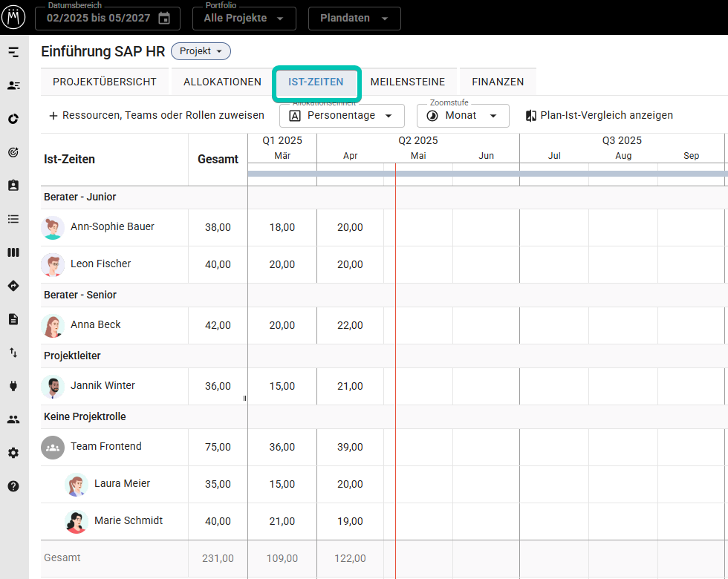The height and width of the screenshot is (579, 728).
Task: Click Plan-Ist-Vergleich anzeigen
Action: point(599,115)
